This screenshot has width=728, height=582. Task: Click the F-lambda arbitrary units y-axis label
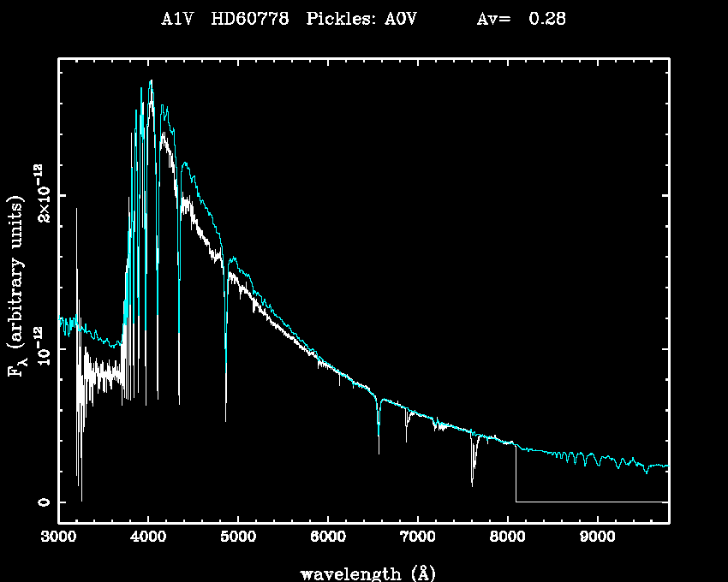coord(17,287)
